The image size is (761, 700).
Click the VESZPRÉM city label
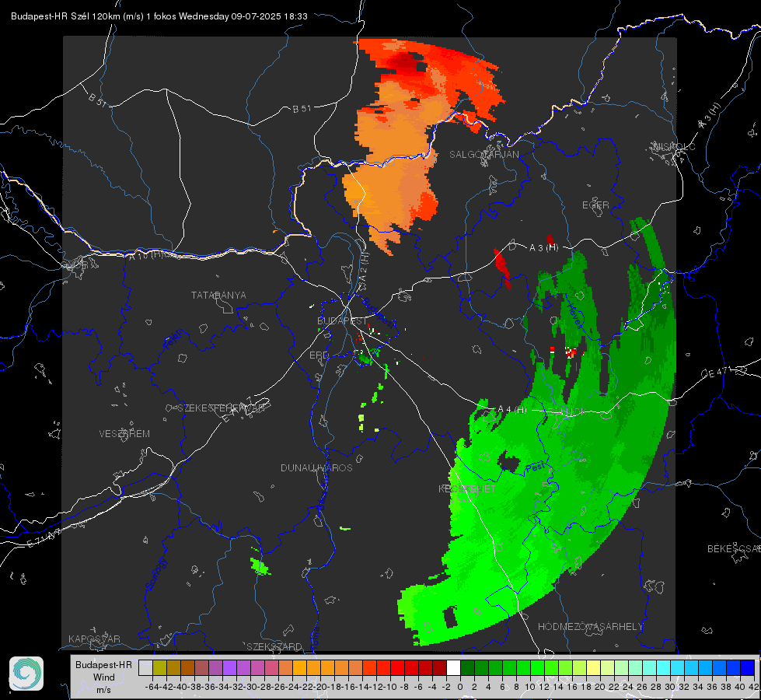pos(124,433)
